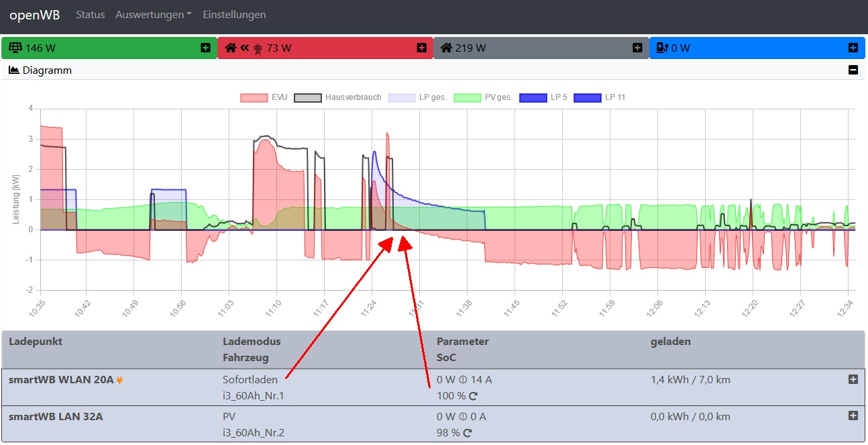Image resolution: width=868 pixels, height=445 pixels.
Task: Click the grid pylon icon in red tile
Action: coord(258,48)
